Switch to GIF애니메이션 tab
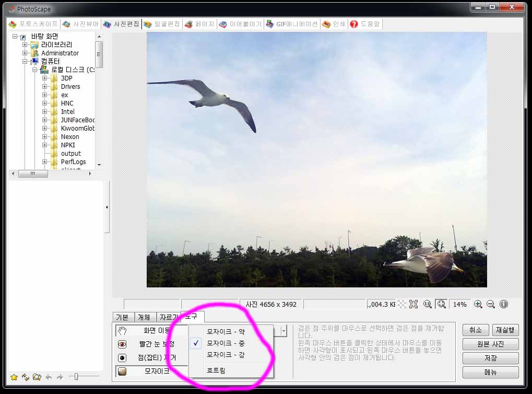The height and width of the screenshot is (394, 532). coord(292,24)
